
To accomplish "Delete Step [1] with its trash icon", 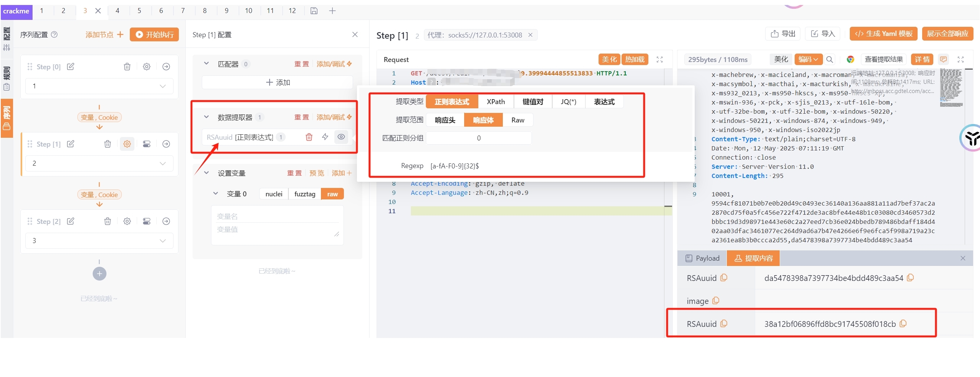I will 108,144.
